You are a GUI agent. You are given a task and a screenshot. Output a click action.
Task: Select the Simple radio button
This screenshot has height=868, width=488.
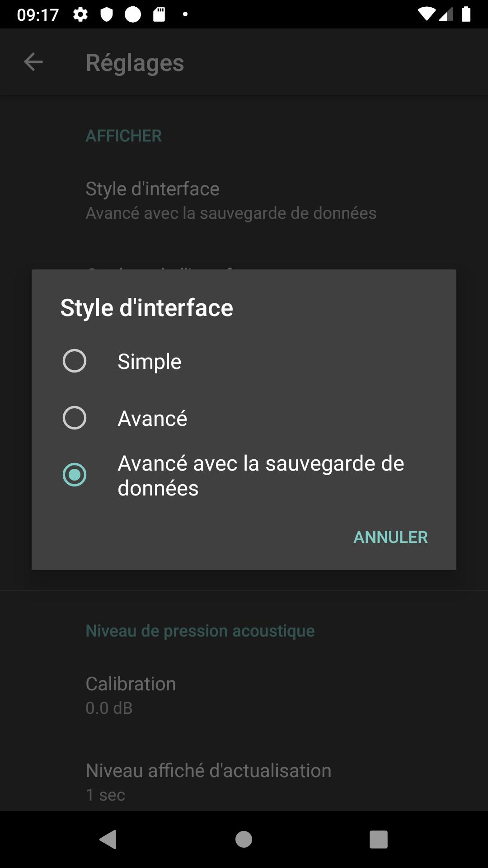click(x=75, y=361)
